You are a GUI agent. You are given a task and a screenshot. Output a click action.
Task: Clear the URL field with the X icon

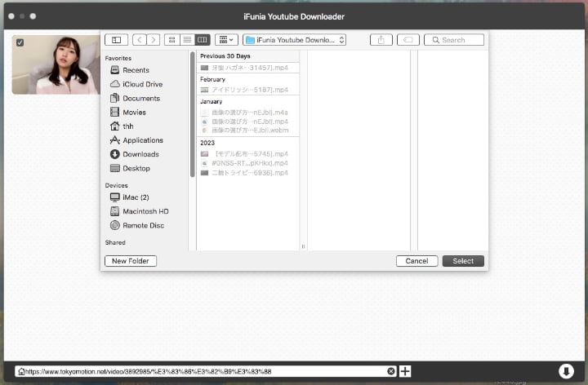tap(391, 371)
